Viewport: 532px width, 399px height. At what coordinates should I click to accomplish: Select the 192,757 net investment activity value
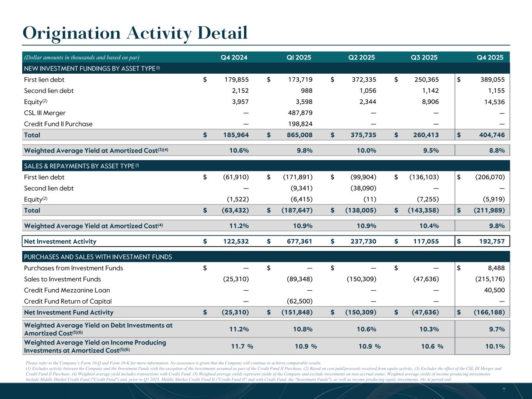pyautogui.click(x=490, y=241)
